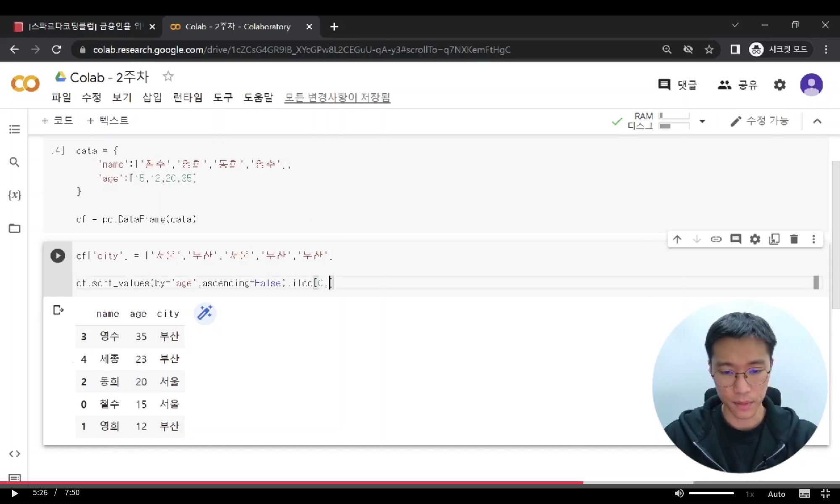
Task: Collapse the header with chevron up
Action: tap(817, 121)
